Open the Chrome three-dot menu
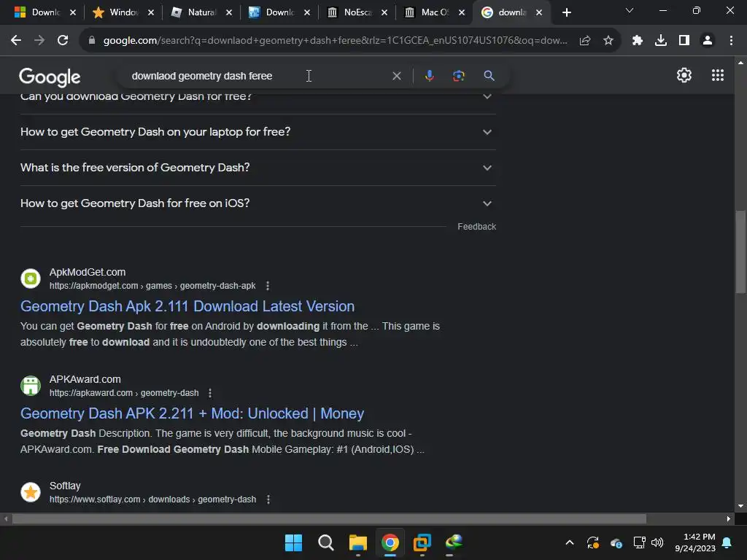 click(x=731, y=41)
